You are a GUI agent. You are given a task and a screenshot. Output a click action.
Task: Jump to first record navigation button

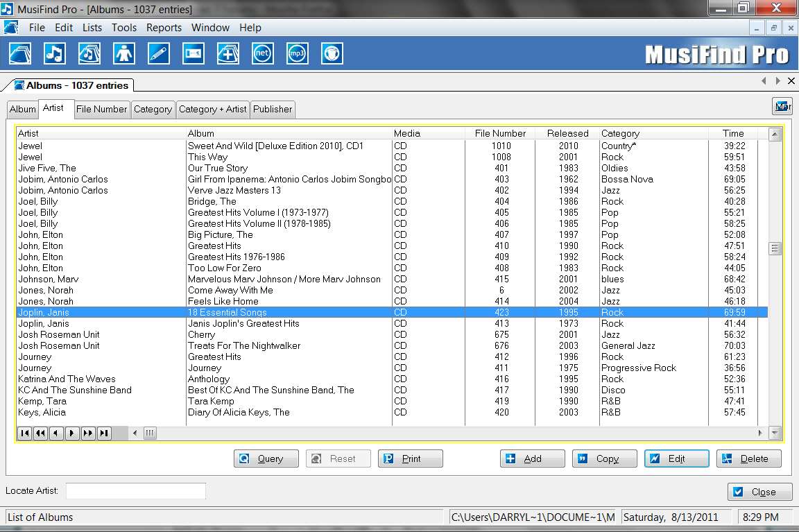[24, 433]
